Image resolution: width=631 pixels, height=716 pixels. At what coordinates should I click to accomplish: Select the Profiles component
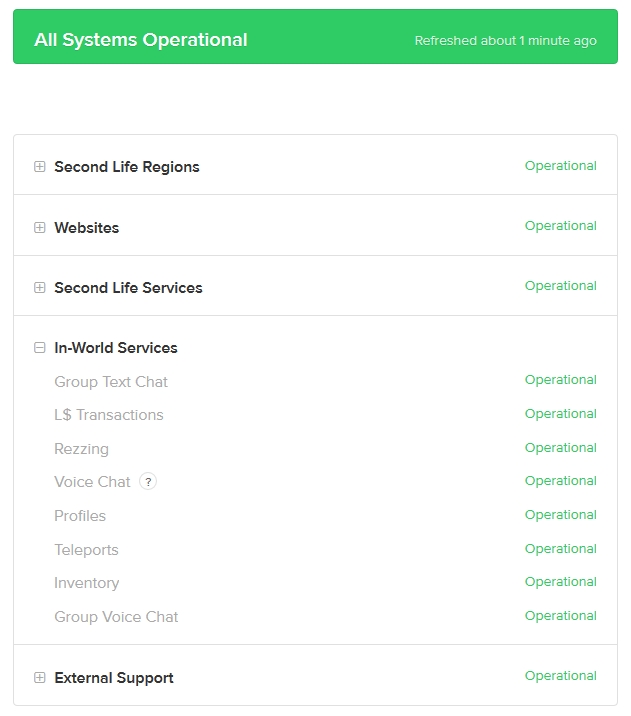tap(80, 516)
